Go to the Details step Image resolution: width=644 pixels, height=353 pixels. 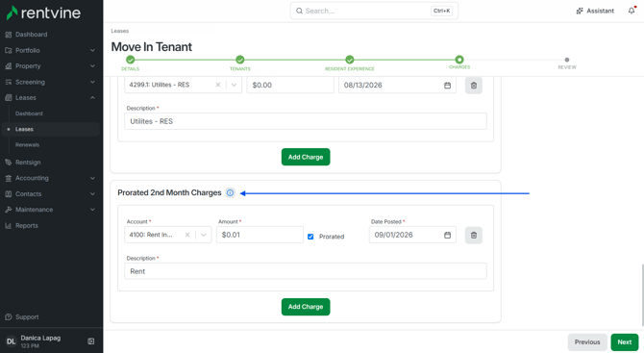(130, 60)
